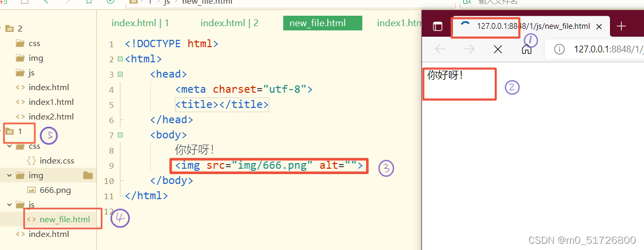Open a new browser tab with plus
The image size is (644, 250).
coord(621,26)
